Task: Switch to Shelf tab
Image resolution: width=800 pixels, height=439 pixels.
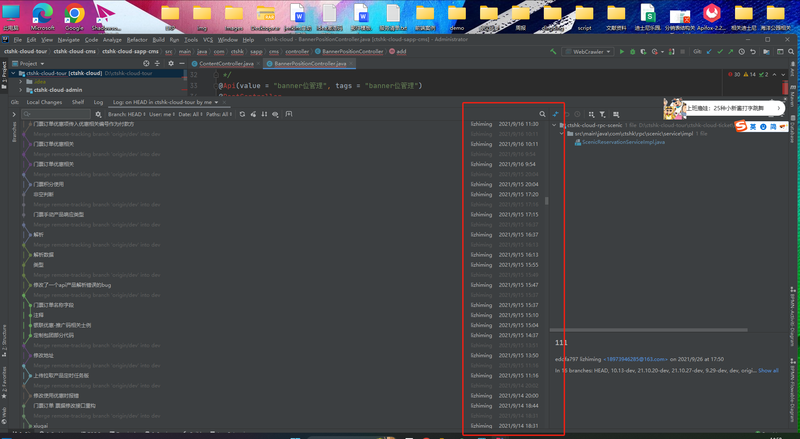Action: click(78, 102)
